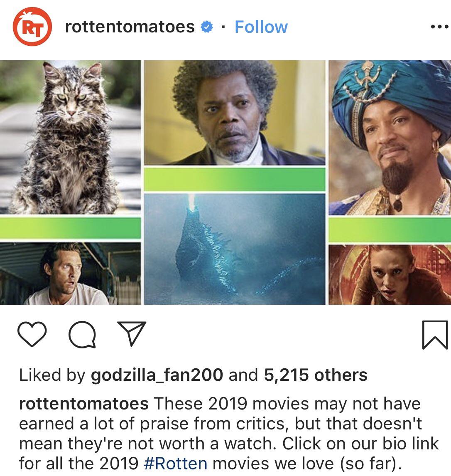The width and height of the screenshot is (451, 476).
Task: Tap the scruffy cat movie image
Action: (70, 137)
